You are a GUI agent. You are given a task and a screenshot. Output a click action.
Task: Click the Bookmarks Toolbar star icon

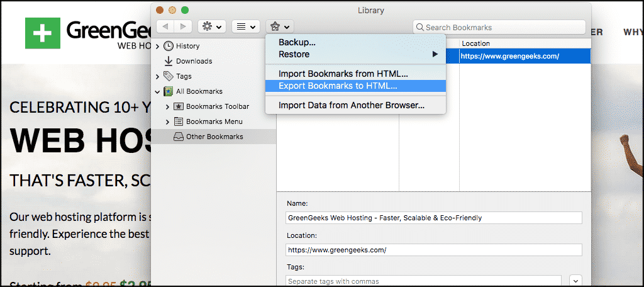point(179,106)
